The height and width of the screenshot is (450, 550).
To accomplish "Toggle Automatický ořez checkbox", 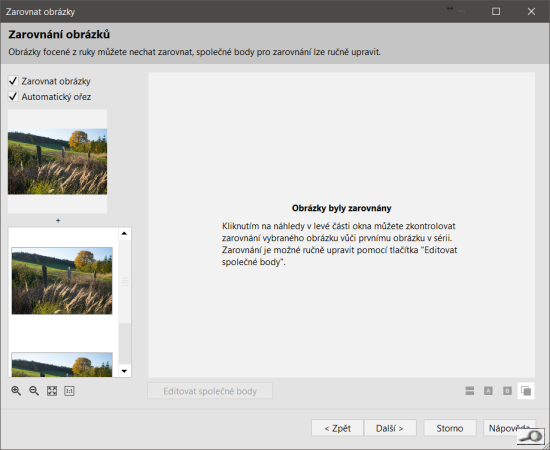I will click(13, 96).
